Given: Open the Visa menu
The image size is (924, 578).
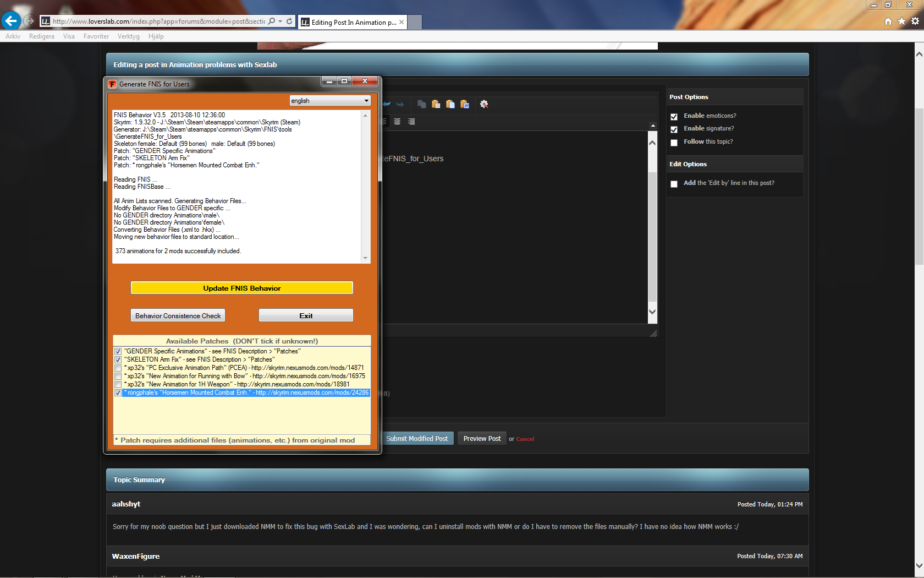Looking at the screenshot, I should click(x=69, y=36).
